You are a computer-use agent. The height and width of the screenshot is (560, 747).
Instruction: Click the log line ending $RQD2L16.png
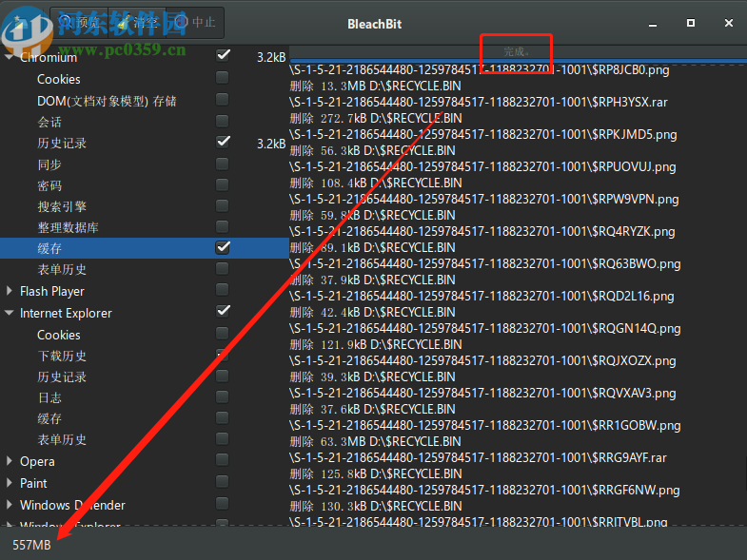point(482,297)
